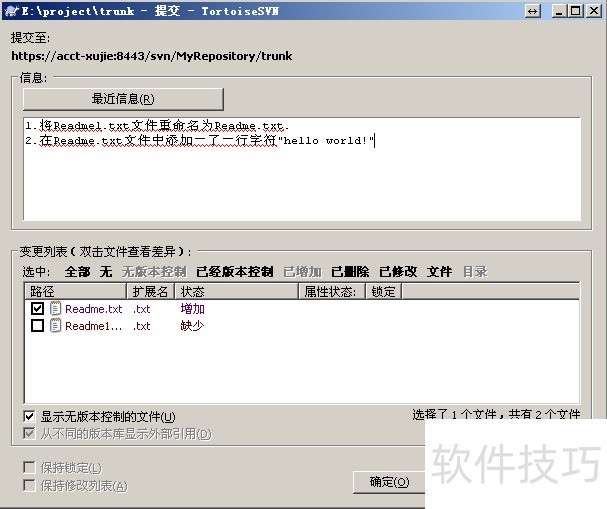
Task: Select 全部 filter link
Action: click(x=77, y=272)
